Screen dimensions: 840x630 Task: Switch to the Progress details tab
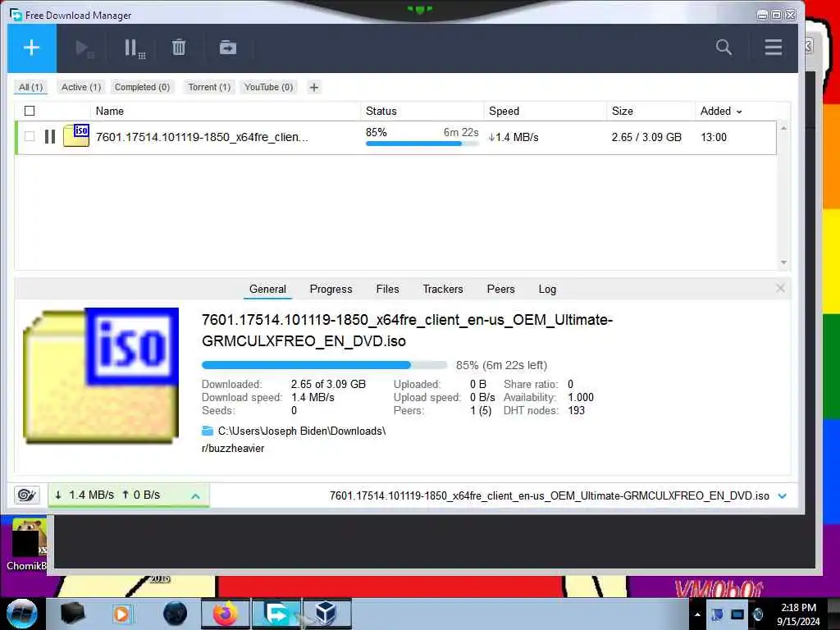coord(331,290)
